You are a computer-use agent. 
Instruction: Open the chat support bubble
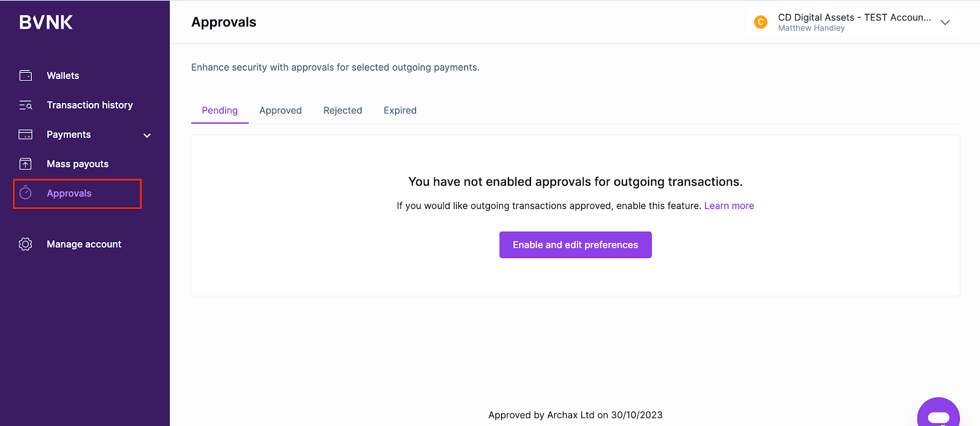(x=938, y=412)
